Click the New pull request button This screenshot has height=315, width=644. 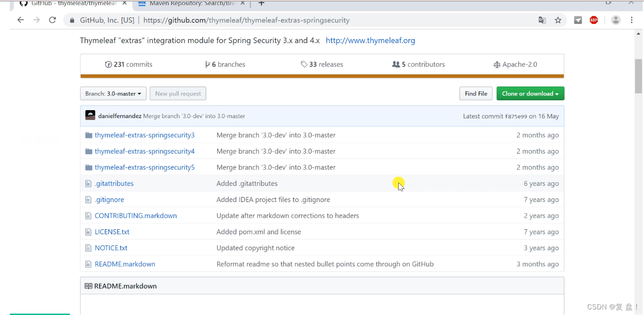pyautogui.click(x=178, y=93)
